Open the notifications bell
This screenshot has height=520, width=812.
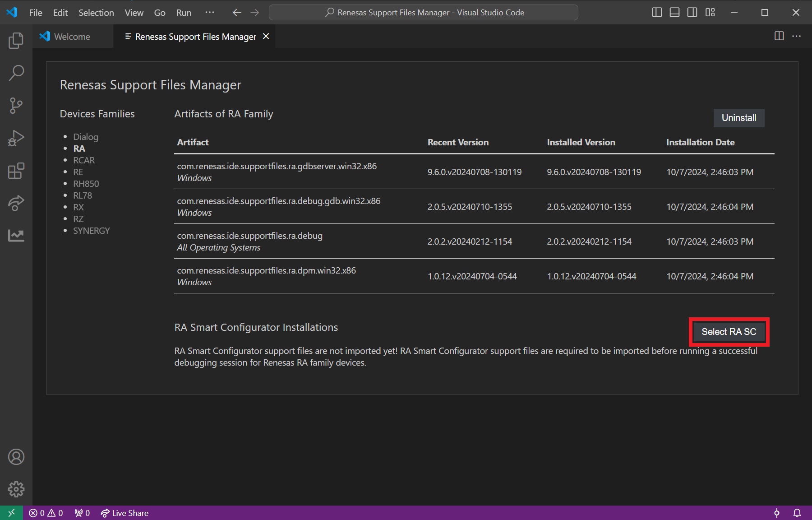(x=797, y=513)
